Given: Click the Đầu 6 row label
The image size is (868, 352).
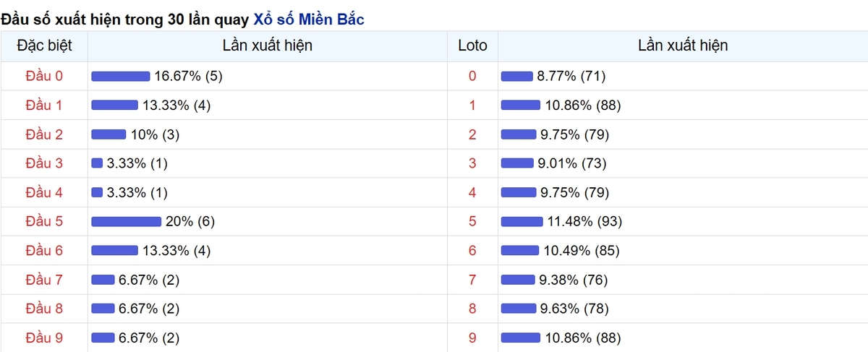Looking at the screenshot, I should coord(44,250).
